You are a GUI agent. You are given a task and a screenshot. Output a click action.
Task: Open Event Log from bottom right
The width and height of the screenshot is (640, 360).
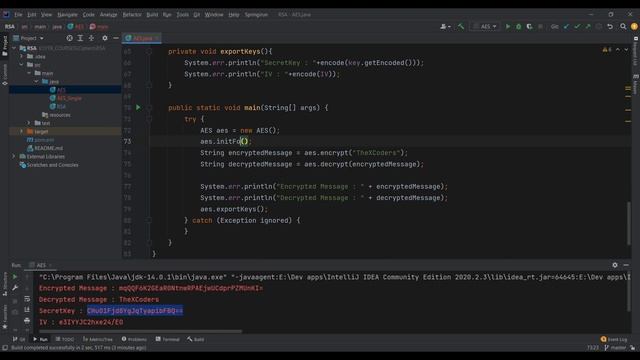(614, 339)
